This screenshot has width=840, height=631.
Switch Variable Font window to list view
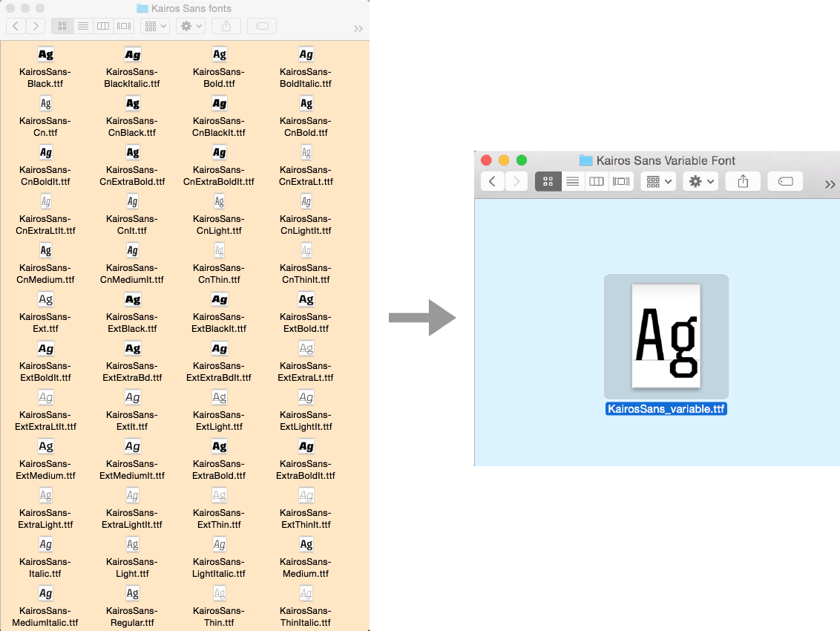573,182
